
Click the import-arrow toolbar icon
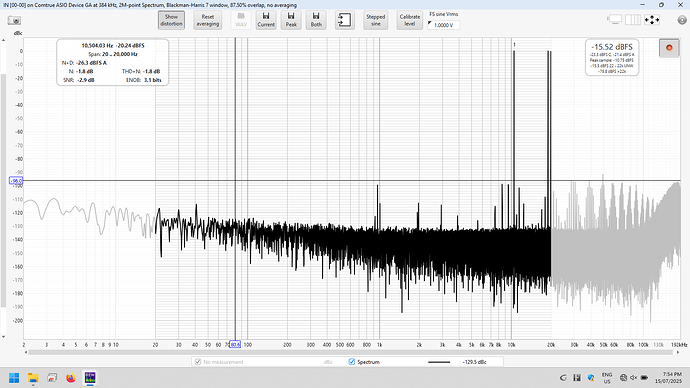click(x=345, y=20)
